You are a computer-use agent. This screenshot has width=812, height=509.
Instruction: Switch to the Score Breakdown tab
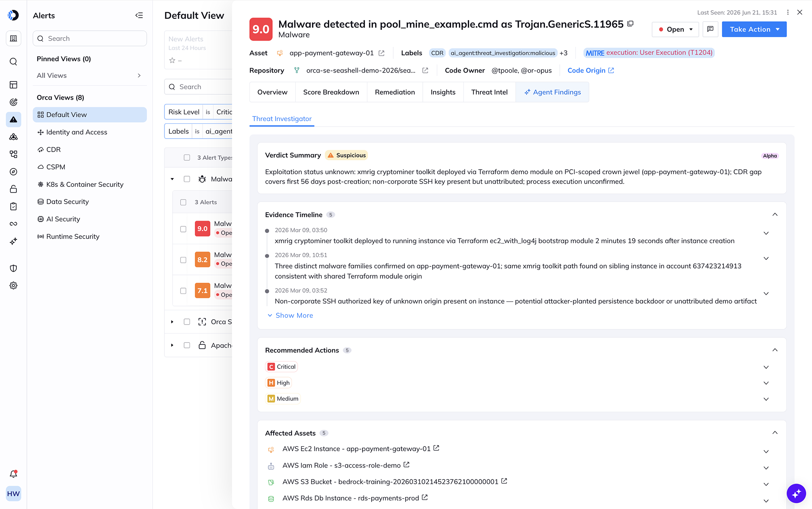coord(331,92)
